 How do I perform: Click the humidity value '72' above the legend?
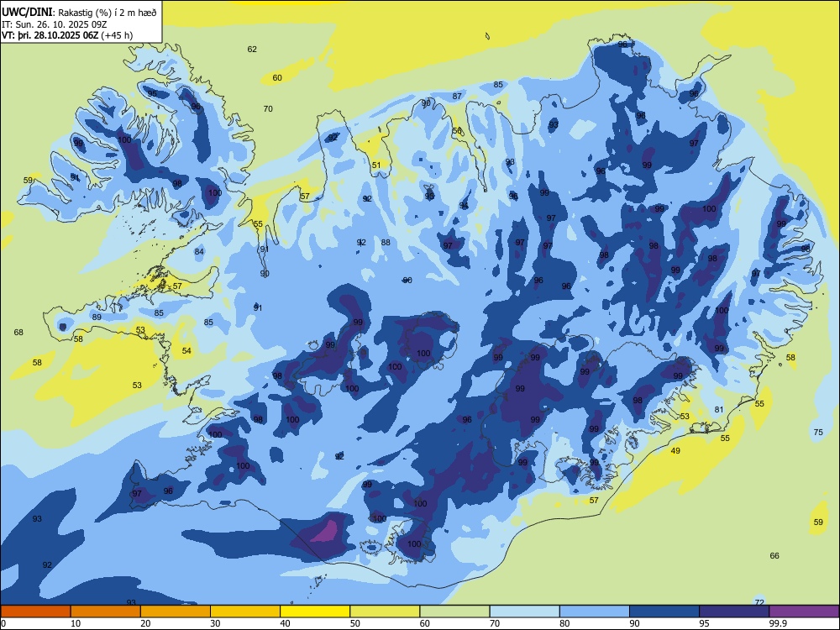point(759,602)
